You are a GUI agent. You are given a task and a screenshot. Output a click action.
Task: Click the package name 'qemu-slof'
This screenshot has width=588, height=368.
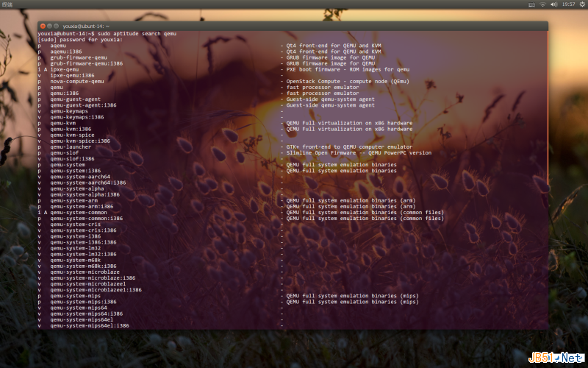coord(65,153)
